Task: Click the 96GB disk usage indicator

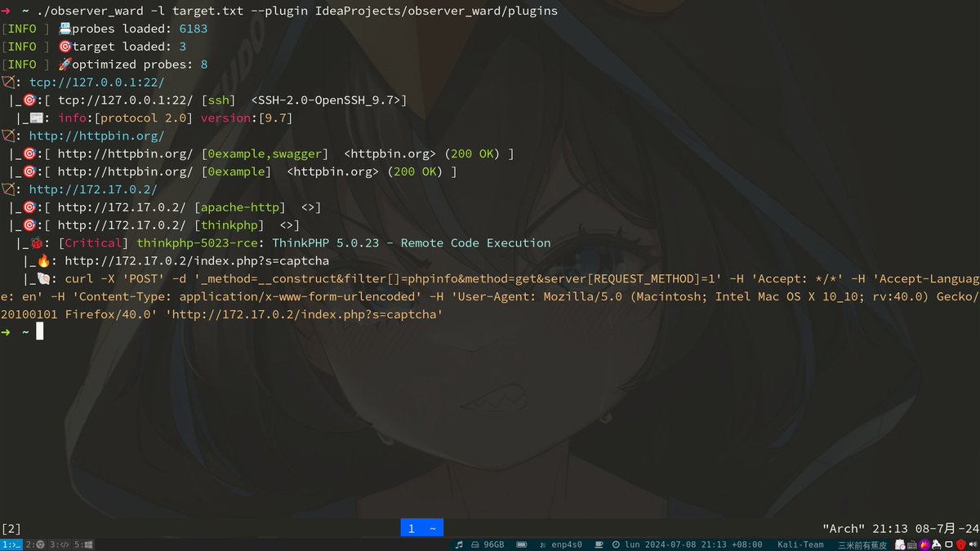Action: [487, 544]
